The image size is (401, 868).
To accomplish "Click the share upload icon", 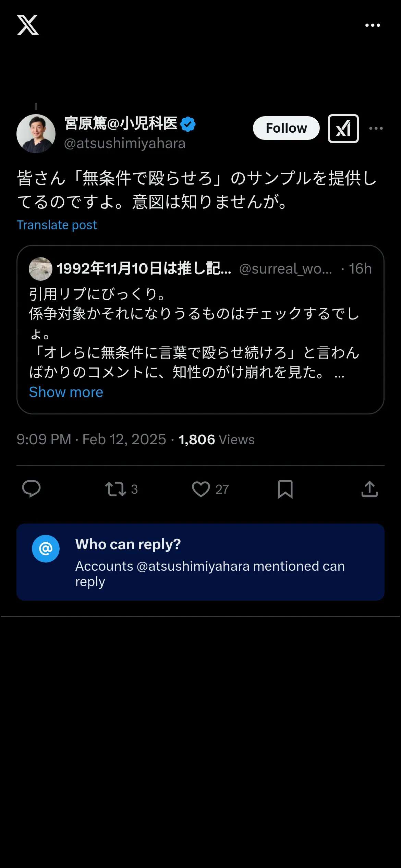I will 369,489.
